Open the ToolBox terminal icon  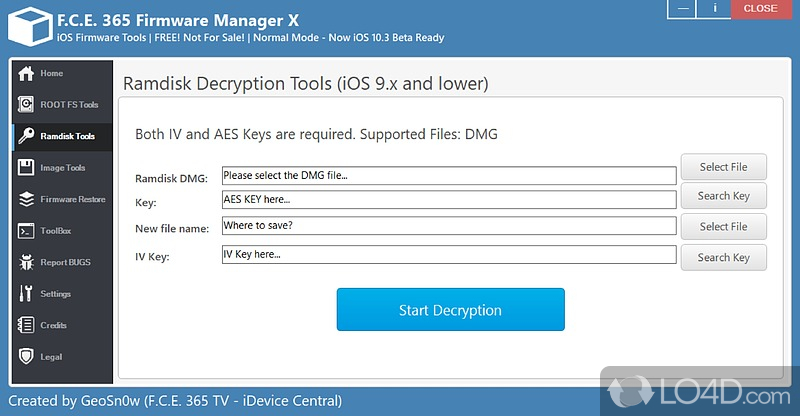coord(26,231)
